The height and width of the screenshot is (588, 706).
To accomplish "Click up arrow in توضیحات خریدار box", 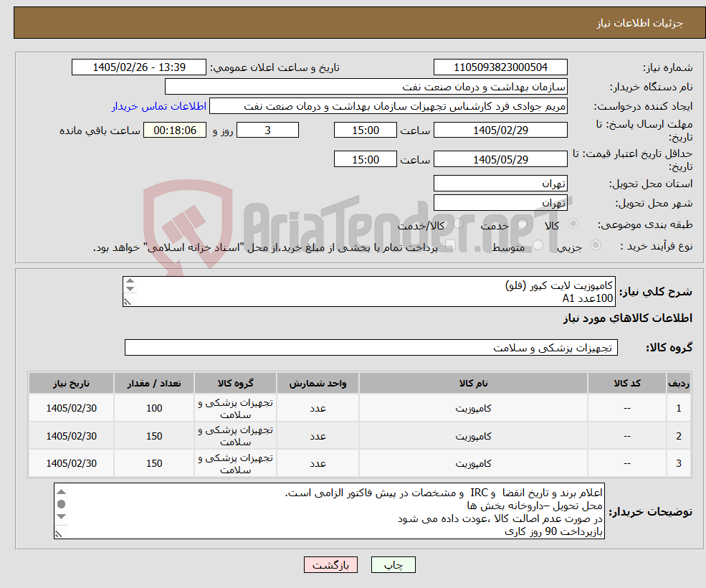I will [62, 492].
